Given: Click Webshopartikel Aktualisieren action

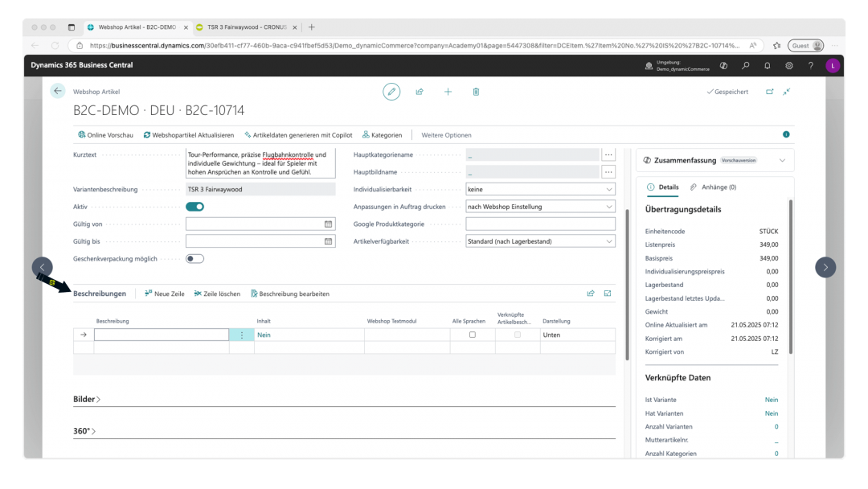Looking at the screenshot, I should tap(188, 135).
